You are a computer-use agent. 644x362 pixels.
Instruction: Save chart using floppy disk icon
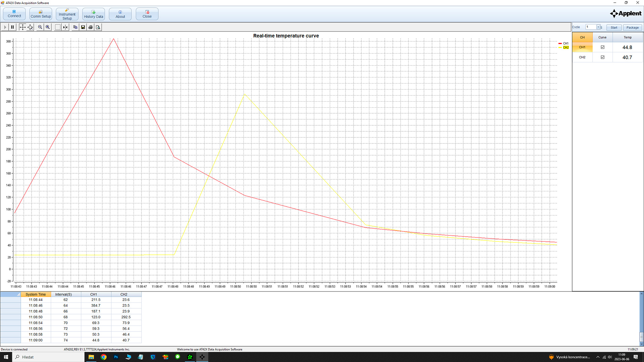click(x=83, y=27)
